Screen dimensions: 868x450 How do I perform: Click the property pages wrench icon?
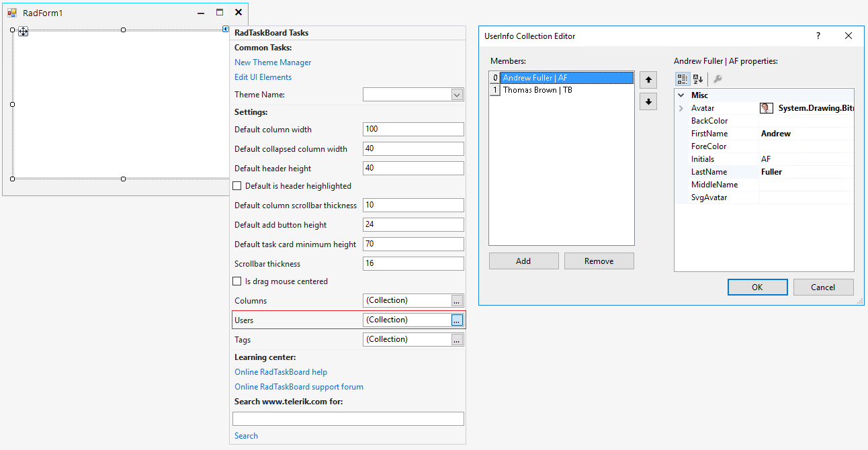click(718, 79)
